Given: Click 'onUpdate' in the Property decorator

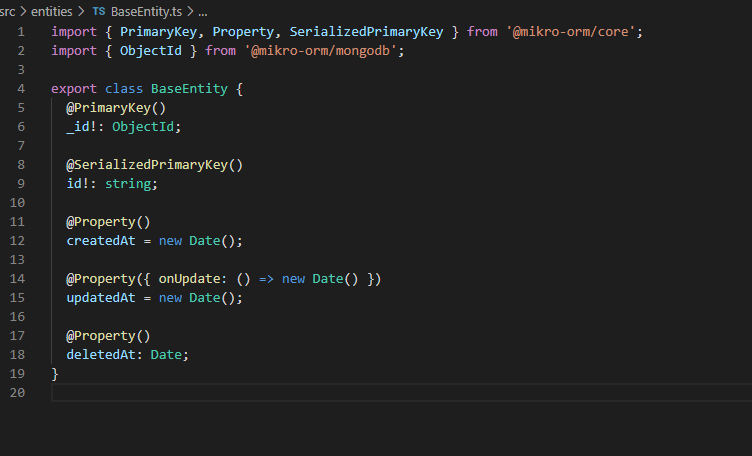Looking at the screenshot, I should pos(189,279).
